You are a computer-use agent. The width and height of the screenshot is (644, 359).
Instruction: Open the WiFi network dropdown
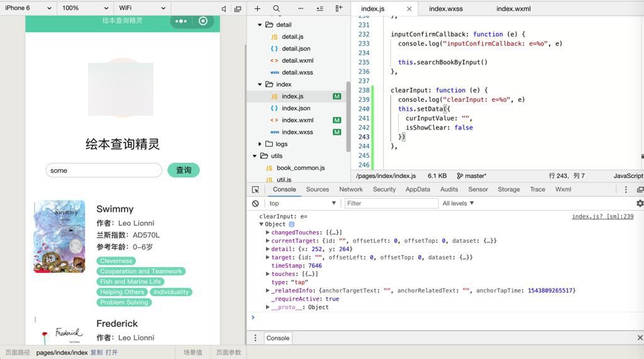pyautogui.click(x=142, y=8)
